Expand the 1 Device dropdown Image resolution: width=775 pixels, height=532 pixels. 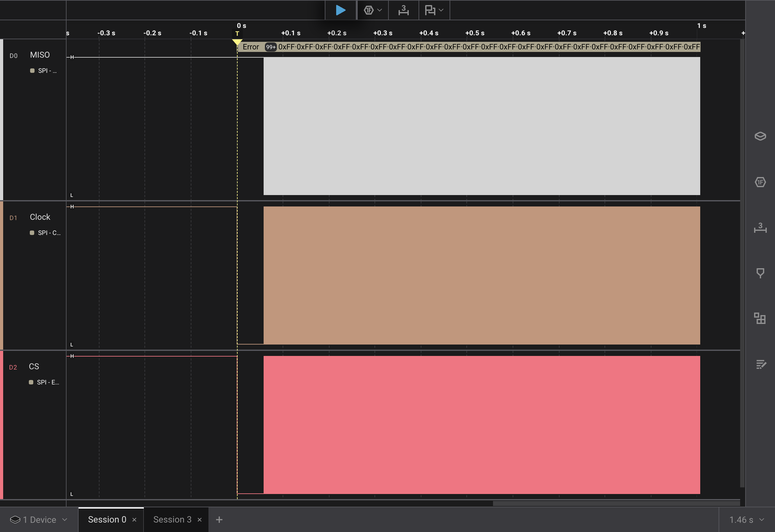pos(39,520)
